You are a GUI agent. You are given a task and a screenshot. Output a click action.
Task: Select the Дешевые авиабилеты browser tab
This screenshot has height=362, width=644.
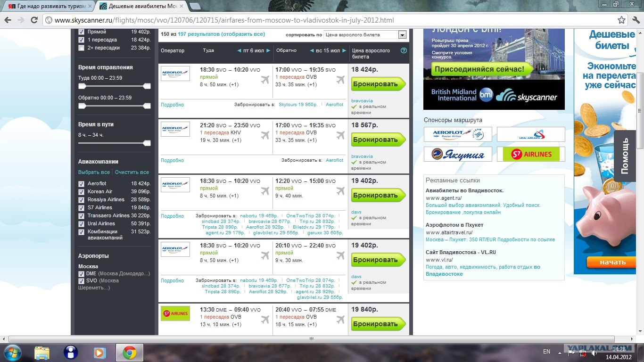point(140,6)
